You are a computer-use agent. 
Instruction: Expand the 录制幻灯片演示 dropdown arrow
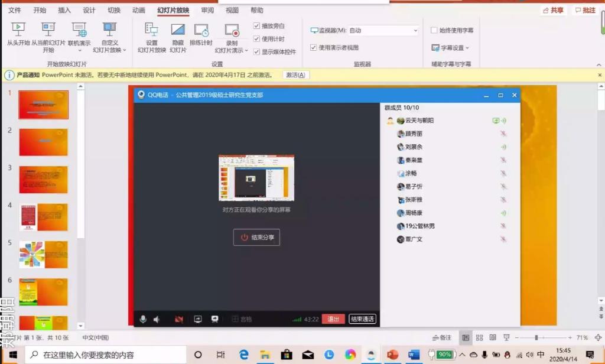point(246,50)
